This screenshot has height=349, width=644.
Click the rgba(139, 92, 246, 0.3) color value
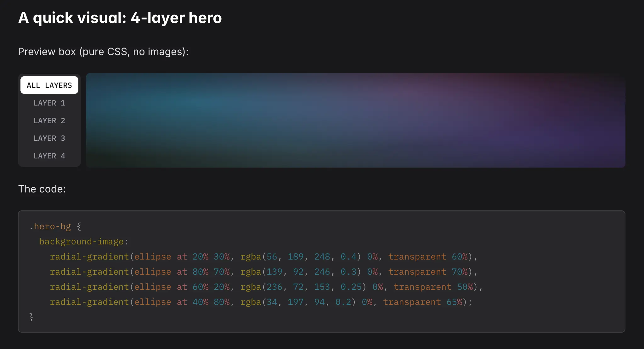tap(301, 272)
